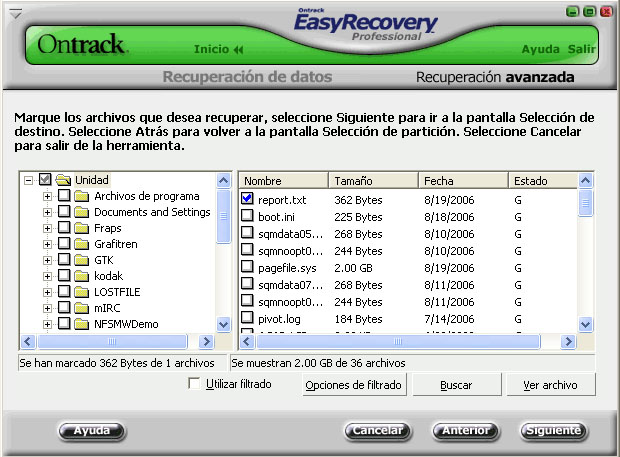Click the Siguiente button
620x457 pixels.
click(x=554, y=431)
